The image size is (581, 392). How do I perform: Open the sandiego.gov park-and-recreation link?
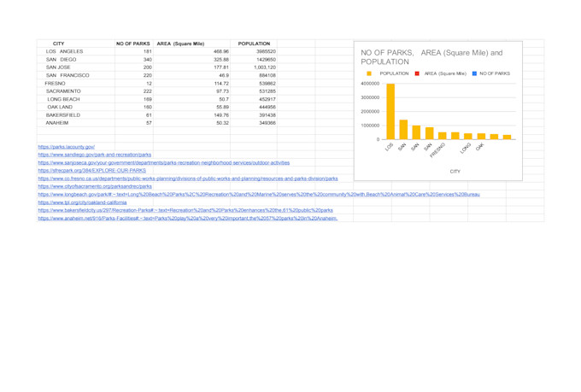(x=95, y=155)
